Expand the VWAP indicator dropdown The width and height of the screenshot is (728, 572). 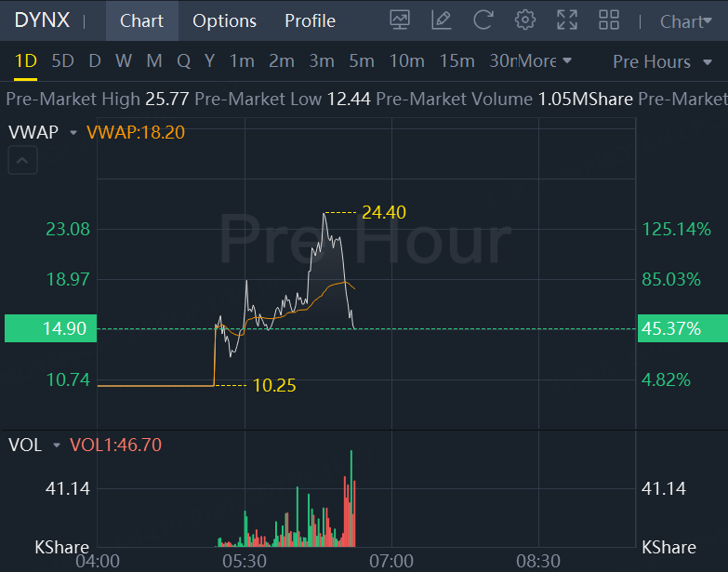[73, 133]
